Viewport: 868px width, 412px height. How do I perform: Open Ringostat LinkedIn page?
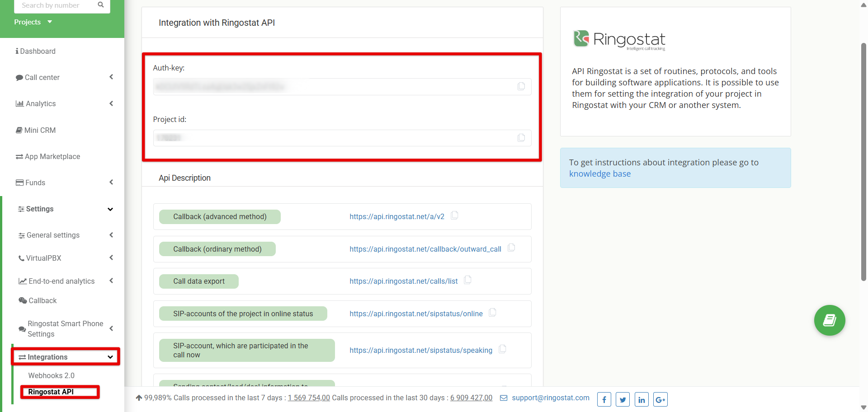coord(642,399)
